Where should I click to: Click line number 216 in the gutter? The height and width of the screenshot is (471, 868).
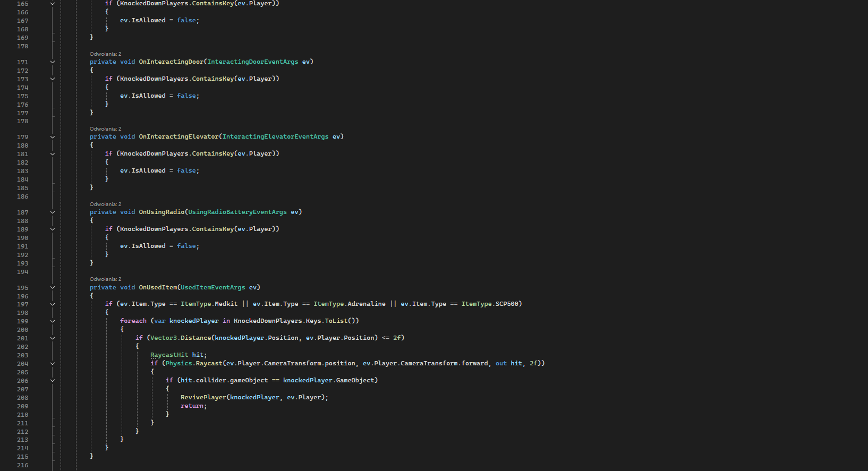pyautogui.click(x=23, y=465)
